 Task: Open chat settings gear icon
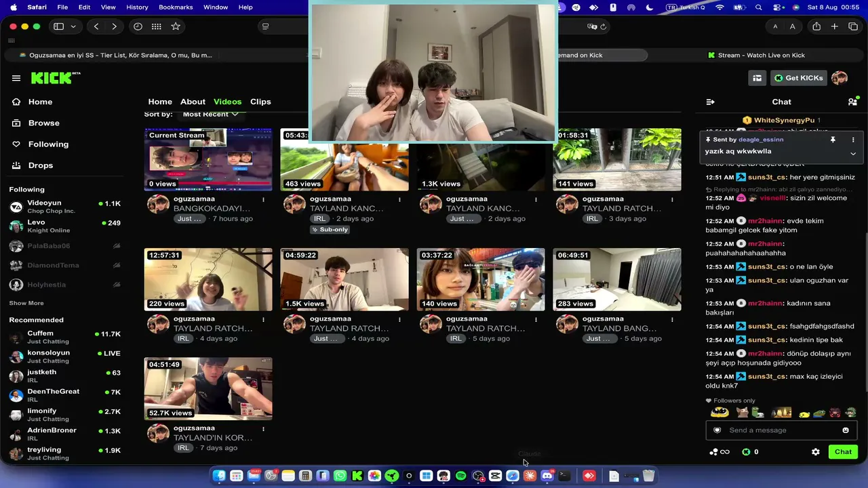(x=816, y=452)
